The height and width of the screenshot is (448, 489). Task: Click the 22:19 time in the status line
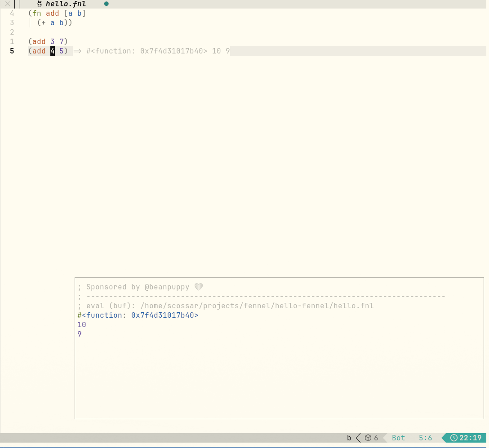470,438
